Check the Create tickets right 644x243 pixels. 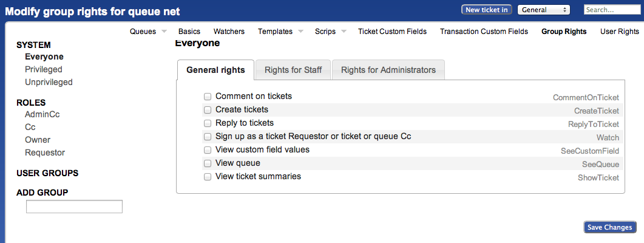pyautogui.click(x=208, y=110)
